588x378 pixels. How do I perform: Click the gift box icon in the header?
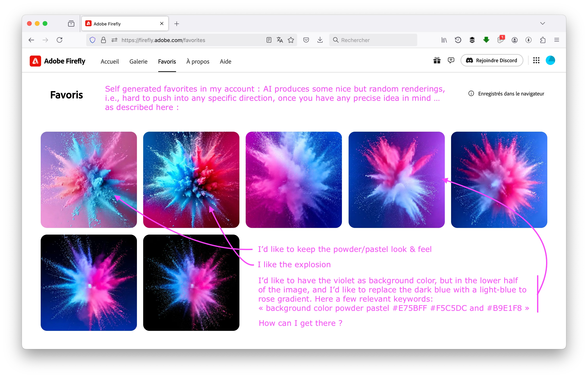(x=437, y=60)
